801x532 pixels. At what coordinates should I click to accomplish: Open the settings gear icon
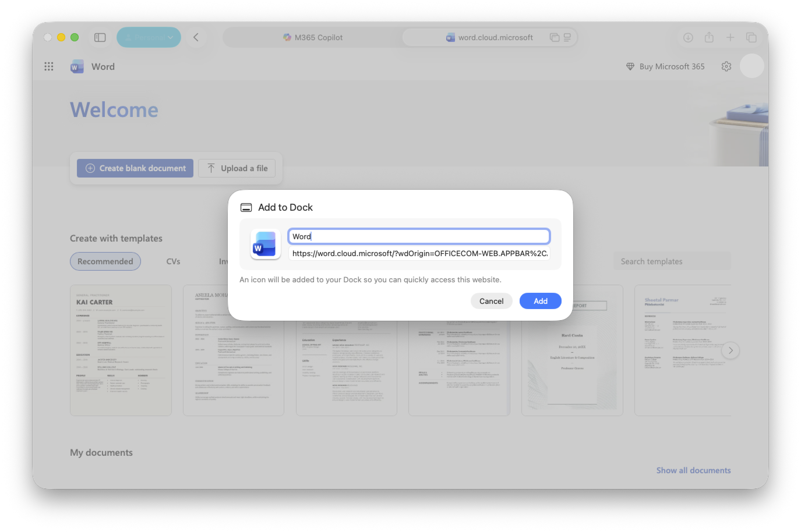[x=726, y=66]
